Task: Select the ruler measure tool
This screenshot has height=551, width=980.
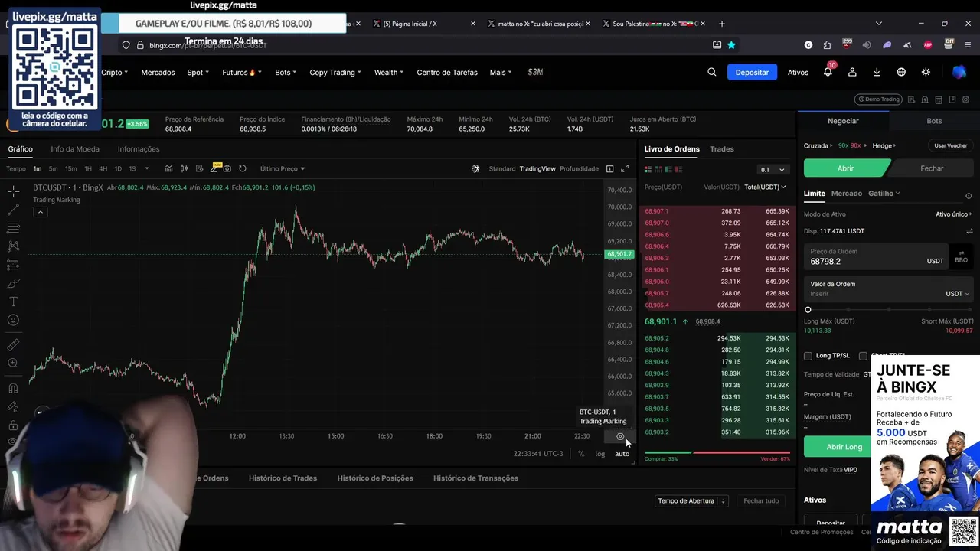Action: point(13,345)
